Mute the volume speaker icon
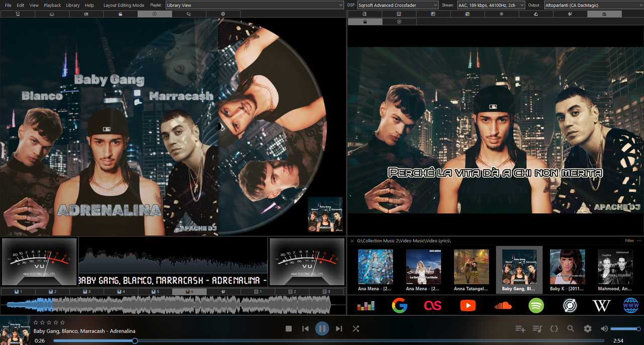 (604, 328)
